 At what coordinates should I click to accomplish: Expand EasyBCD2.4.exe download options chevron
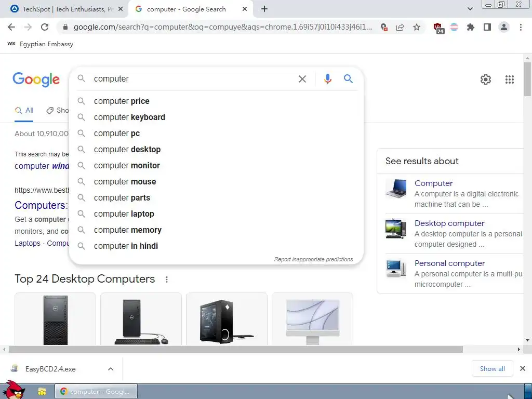coord(111,369)
